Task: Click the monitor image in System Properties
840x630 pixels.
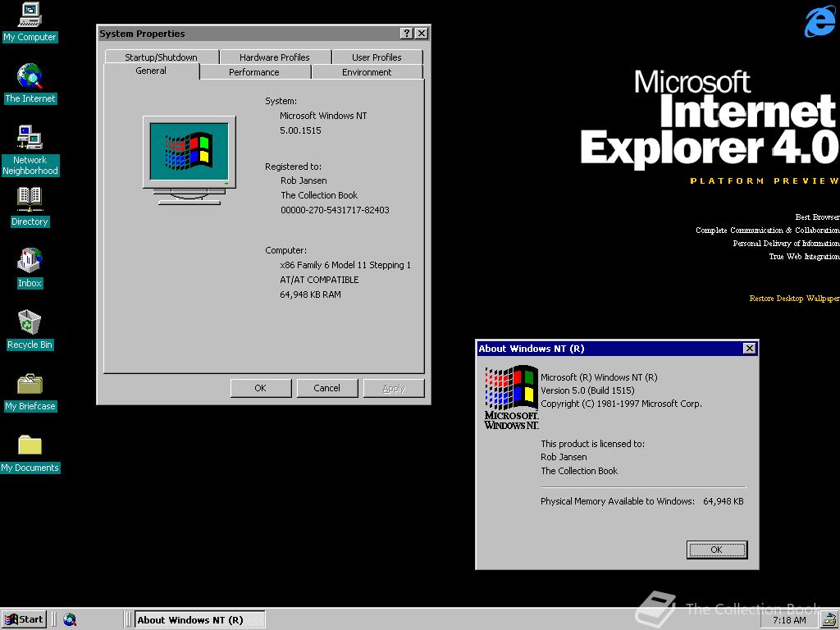Action: tap(189, 160)
